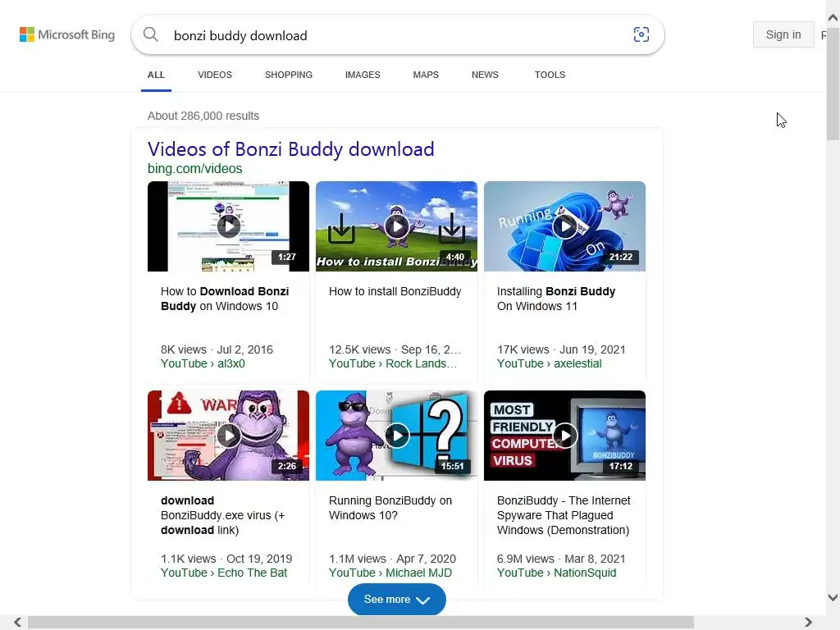The width and height of the screenshot is (840, 630).
Task: Expand results with See more button
Action: [x=396, y=600]
